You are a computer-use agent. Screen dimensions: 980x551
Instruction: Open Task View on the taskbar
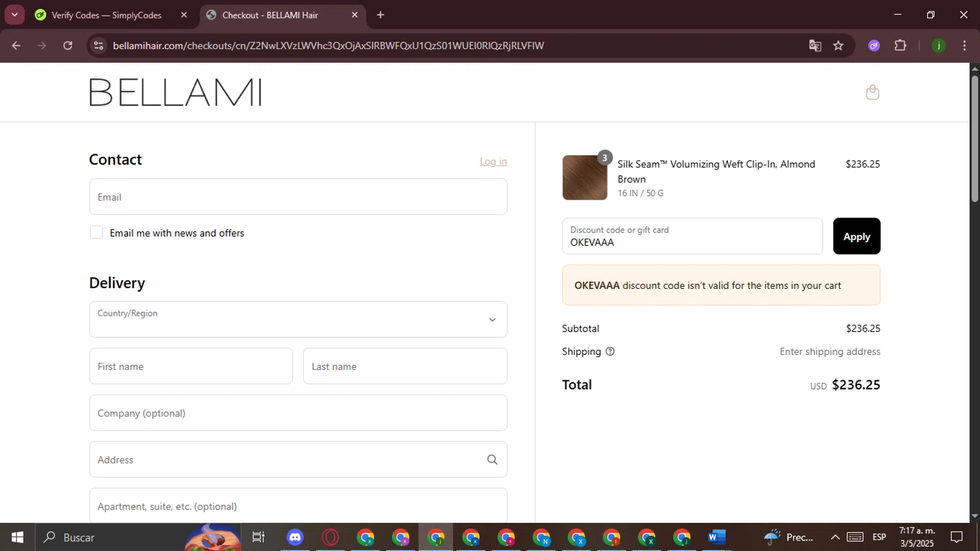click(259, 537)
